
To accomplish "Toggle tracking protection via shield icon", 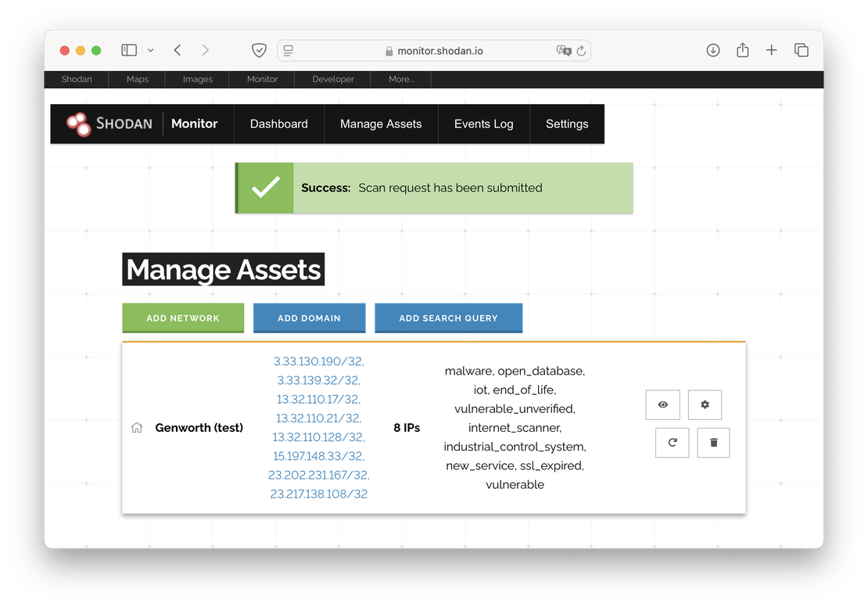I will coord(259,49).
